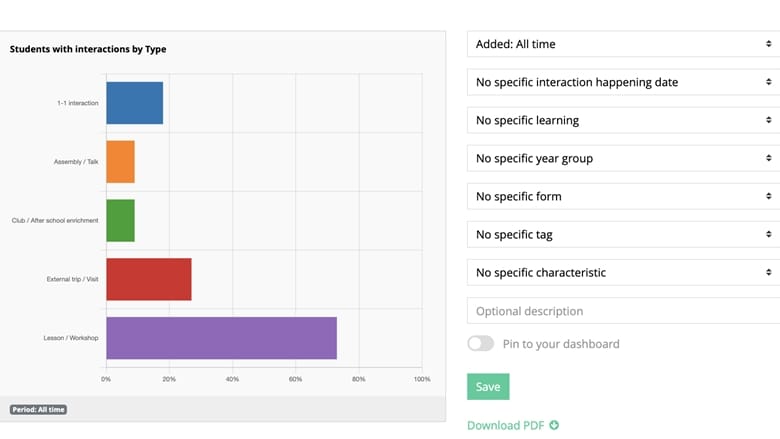Screen dimensions: 780x439
Task: Click the green Club enrichment bar
Action: click(120, 220)
